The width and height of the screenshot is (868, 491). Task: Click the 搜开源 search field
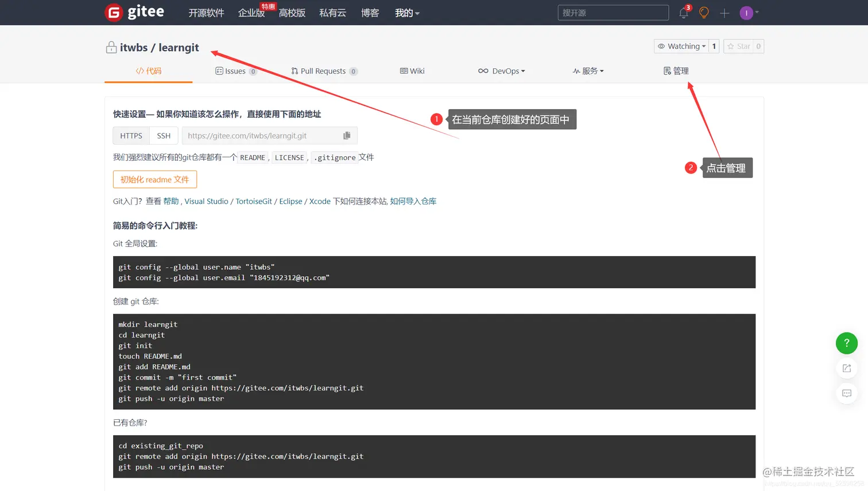(x=613, y=13)
